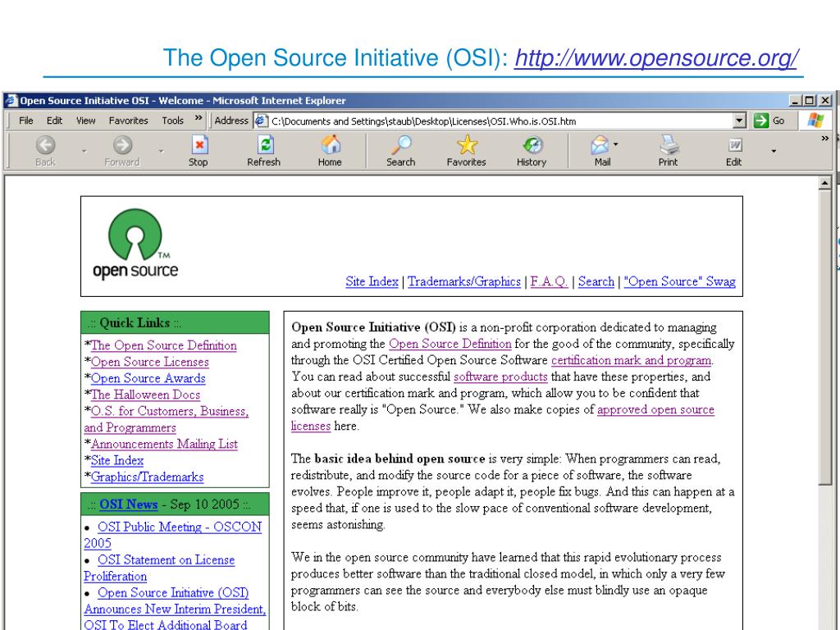Open the View menu
The image size is (840, 630).
coord(85,121)
